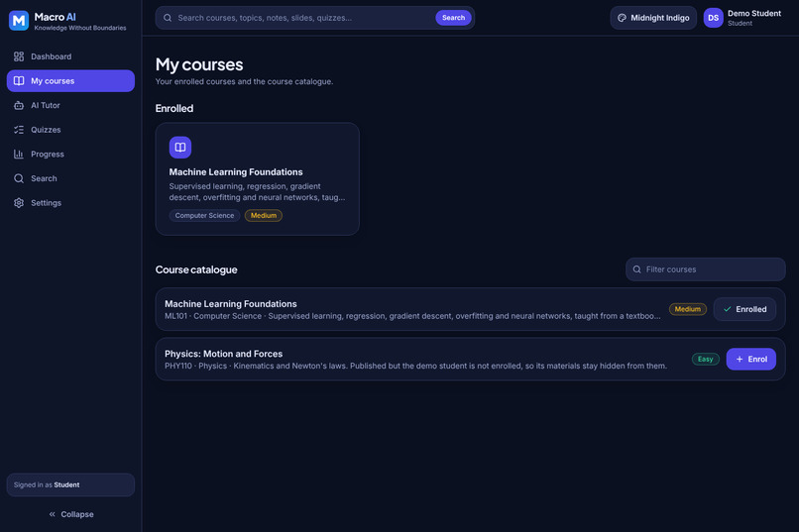Screen dimensions: 799x532
Task: Click the book icon on the enrolled course card
Action: point(180,148)
